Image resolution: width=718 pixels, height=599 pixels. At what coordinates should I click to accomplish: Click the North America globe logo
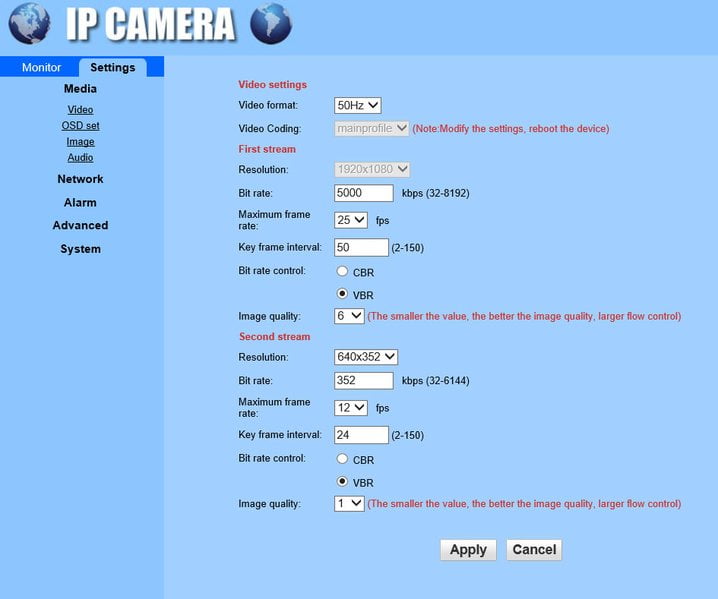[29, 23]
